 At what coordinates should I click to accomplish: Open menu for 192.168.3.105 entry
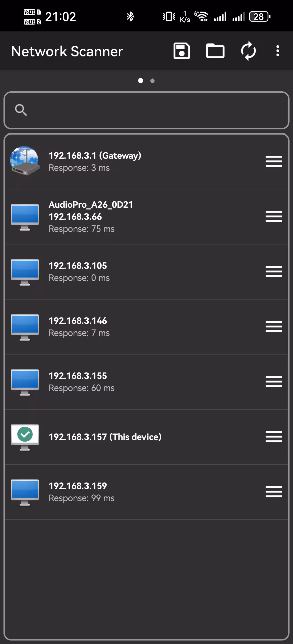click(274, 271)
